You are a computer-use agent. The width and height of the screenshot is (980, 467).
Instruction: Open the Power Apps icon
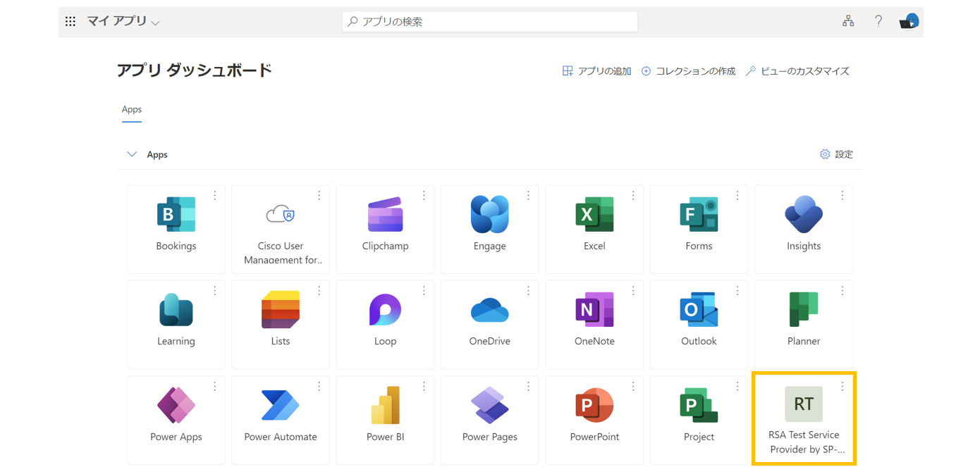[176, 405]
